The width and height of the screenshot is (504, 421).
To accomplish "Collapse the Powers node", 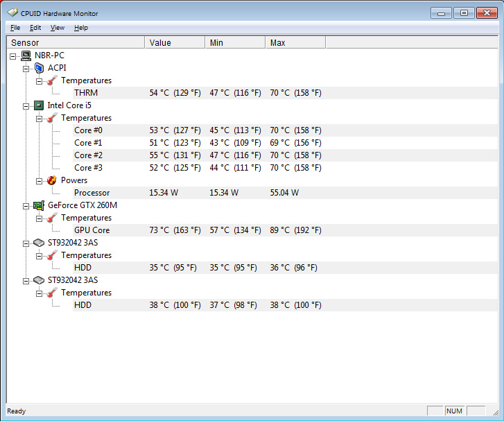I will pyautogui.click(x=39, y=182).
